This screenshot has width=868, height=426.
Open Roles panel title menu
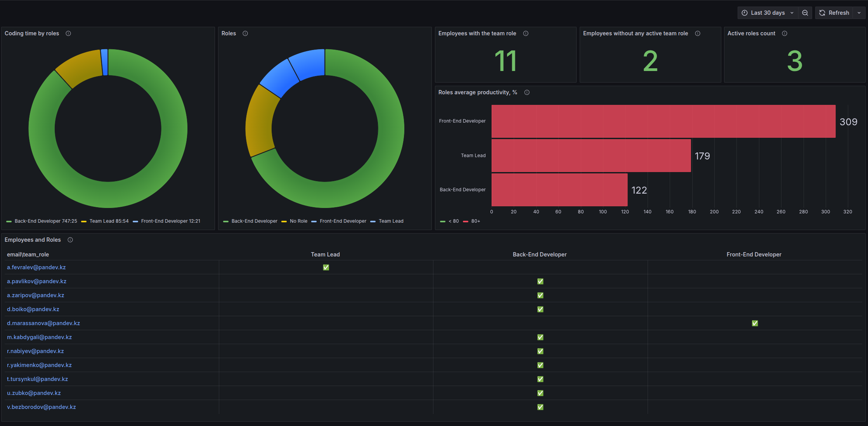(x=229, y=33)
